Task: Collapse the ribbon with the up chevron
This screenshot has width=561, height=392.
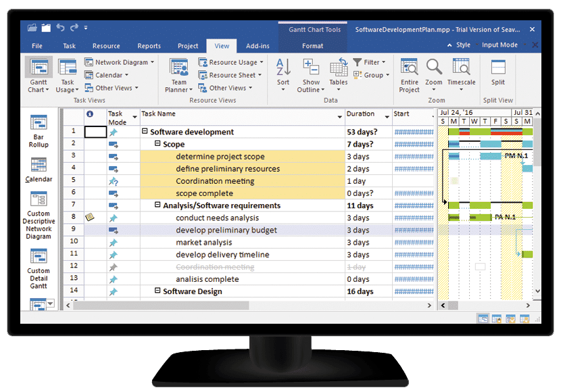Action: point(449,45)
